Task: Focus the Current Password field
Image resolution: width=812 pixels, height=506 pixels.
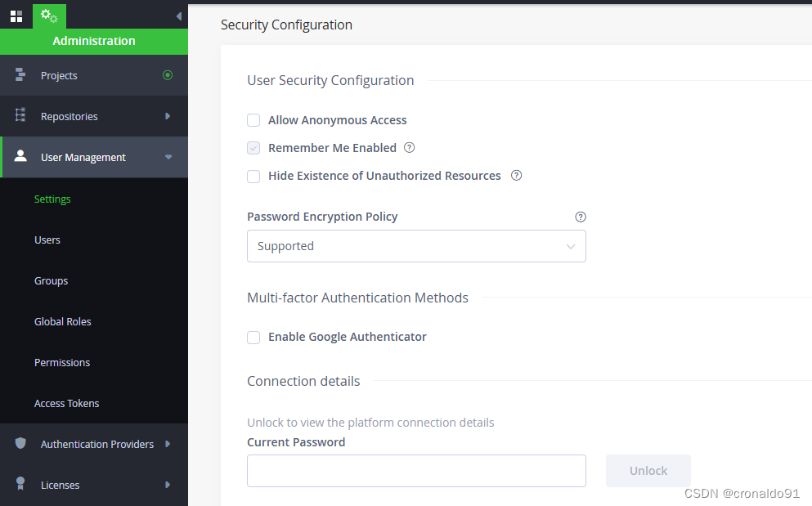Action: click(416, 471)
